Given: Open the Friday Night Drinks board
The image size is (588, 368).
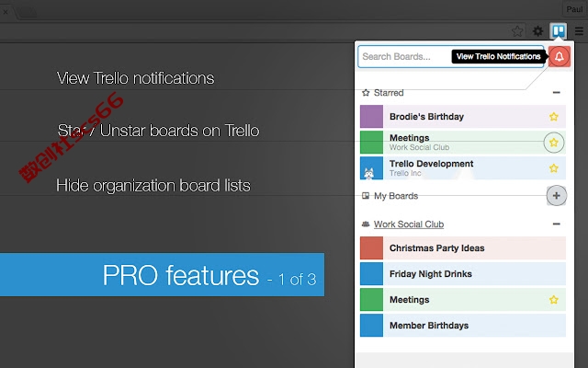Looking at the screenshot, I should 463,274.
